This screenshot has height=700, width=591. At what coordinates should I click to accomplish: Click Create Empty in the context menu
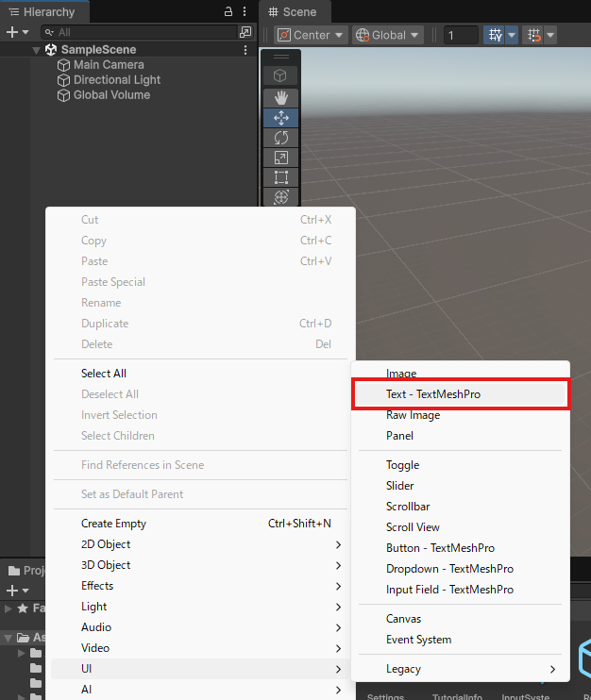click(x=113, y=524)
